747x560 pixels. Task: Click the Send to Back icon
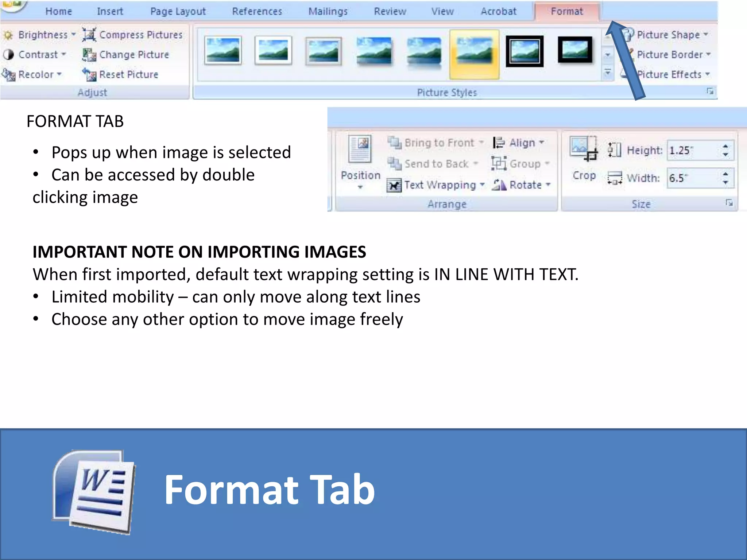[x=394, y=164]
